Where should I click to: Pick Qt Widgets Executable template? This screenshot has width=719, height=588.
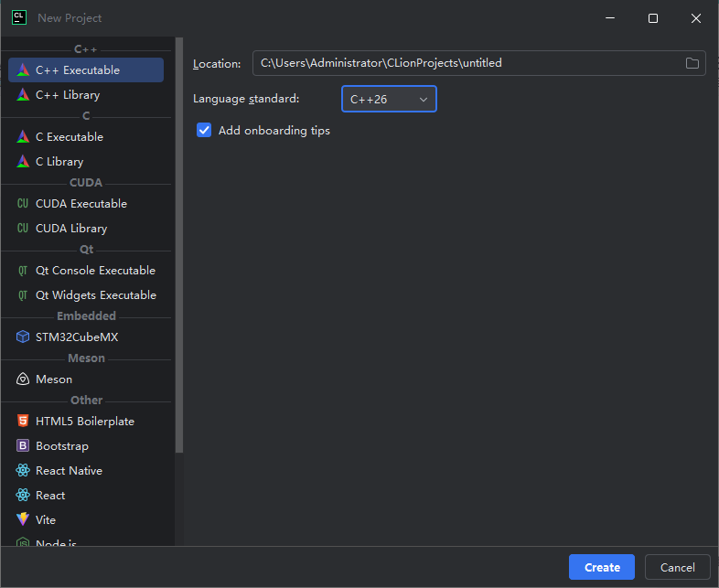(86, 295)
